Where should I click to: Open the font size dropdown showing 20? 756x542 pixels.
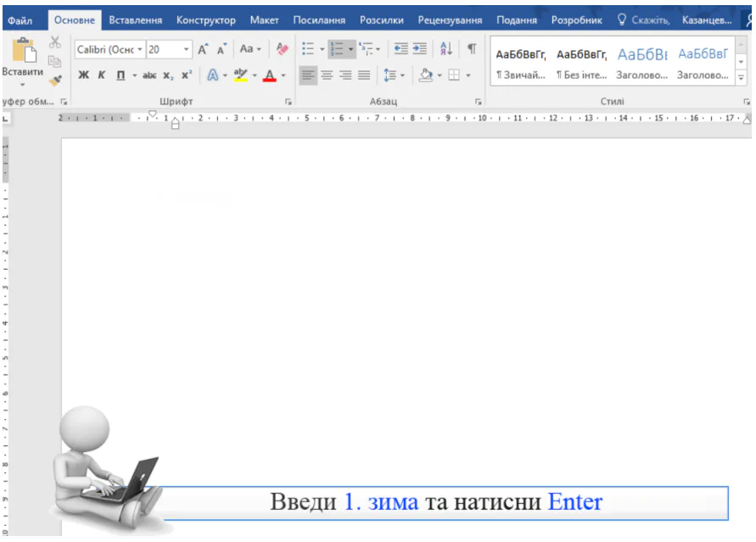pos(187,50)
